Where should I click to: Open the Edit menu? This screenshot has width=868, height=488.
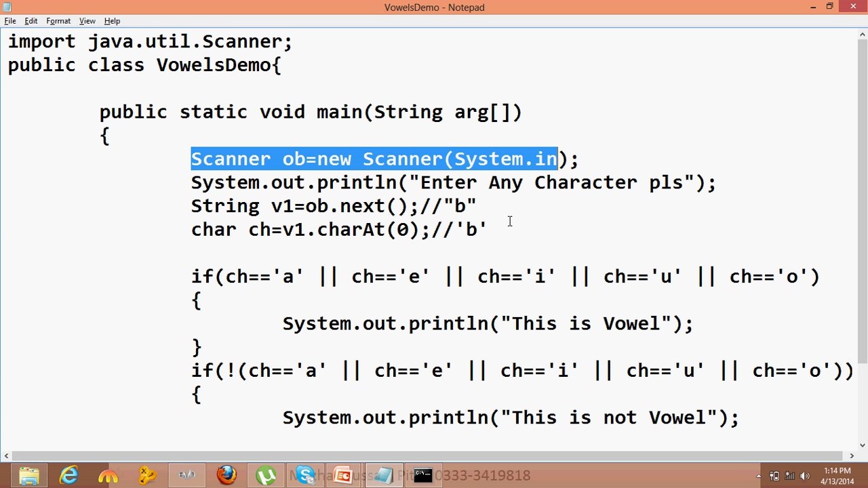(31, 21)
